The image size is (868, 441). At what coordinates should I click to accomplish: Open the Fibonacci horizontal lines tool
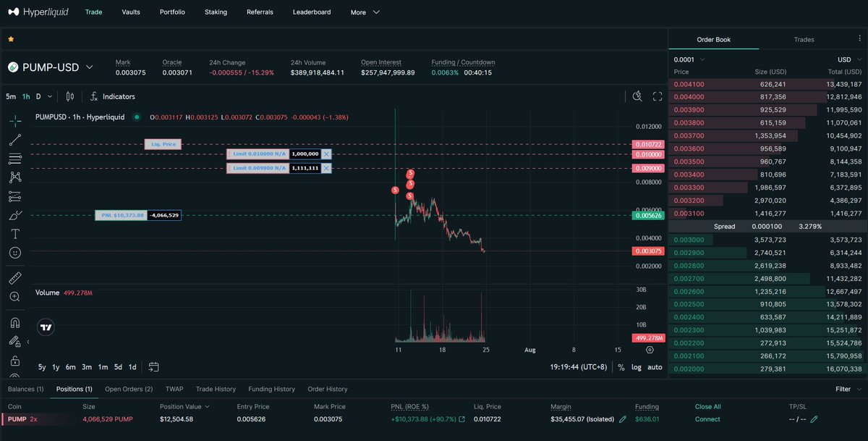point(15,159)
